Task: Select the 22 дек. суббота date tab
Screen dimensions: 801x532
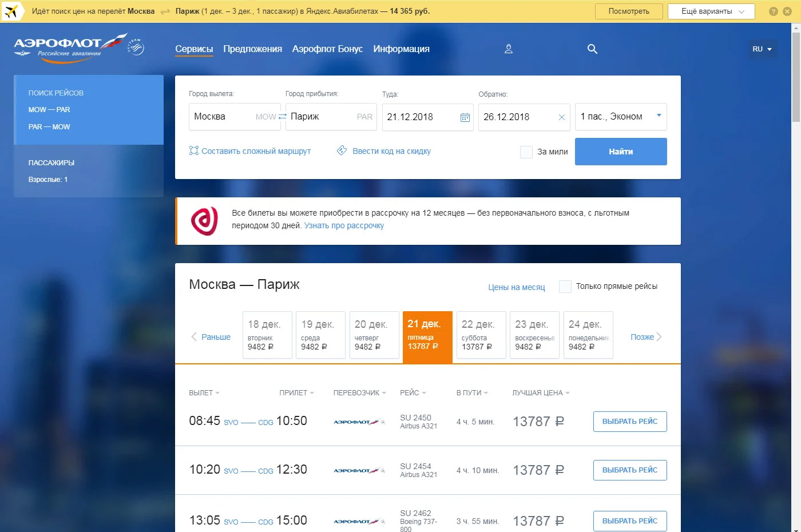Action: point(481,335)
